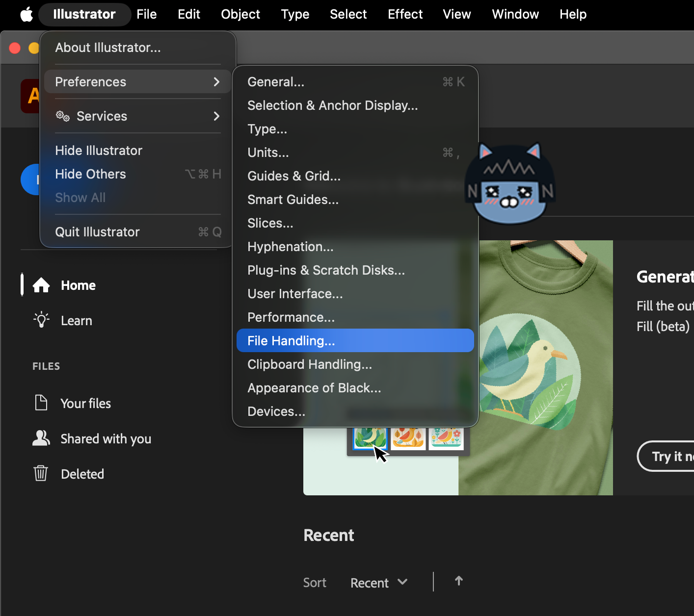Open Devices... preferences
The image size is (694, 616).
[x=355, y=411]
